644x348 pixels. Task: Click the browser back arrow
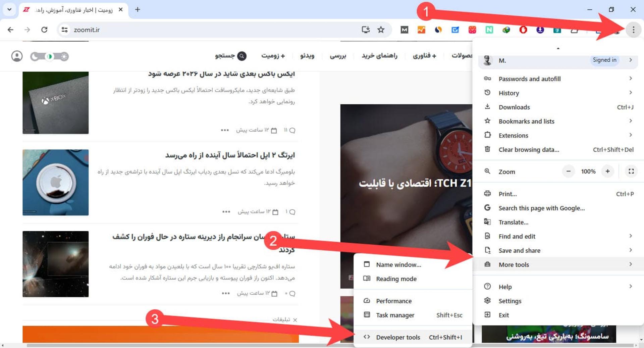tap(10, 30)
